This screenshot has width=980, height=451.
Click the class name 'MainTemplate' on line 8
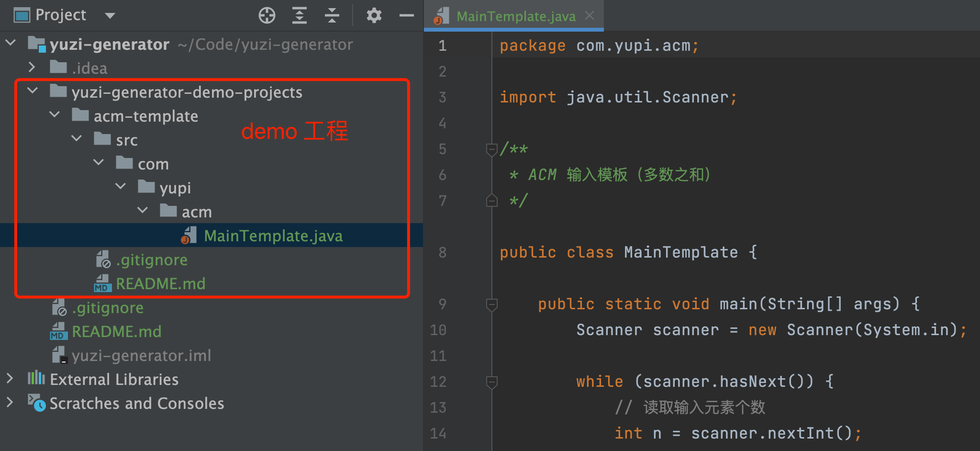coord(681,252)
